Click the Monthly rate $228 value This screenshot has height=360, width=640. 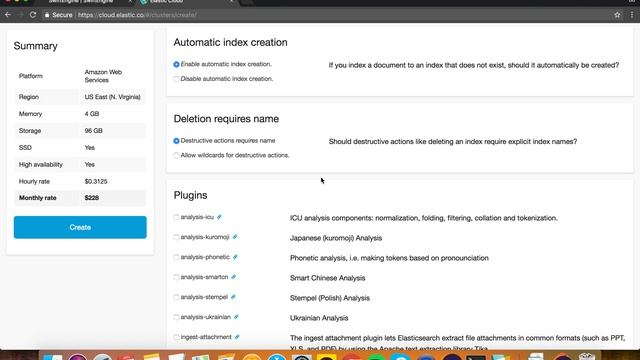pos(92,198)
